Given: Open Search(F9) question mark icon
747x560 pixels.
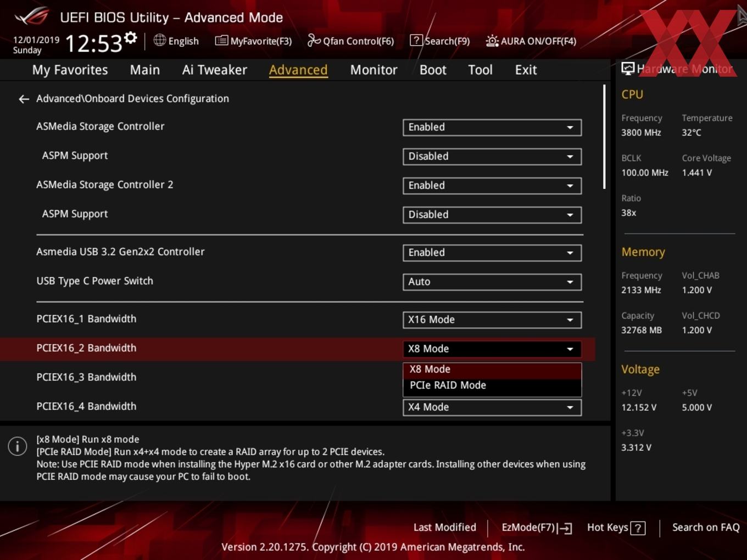Looking at the screenshot, I should pyautogui.click(x=416, y=41).
